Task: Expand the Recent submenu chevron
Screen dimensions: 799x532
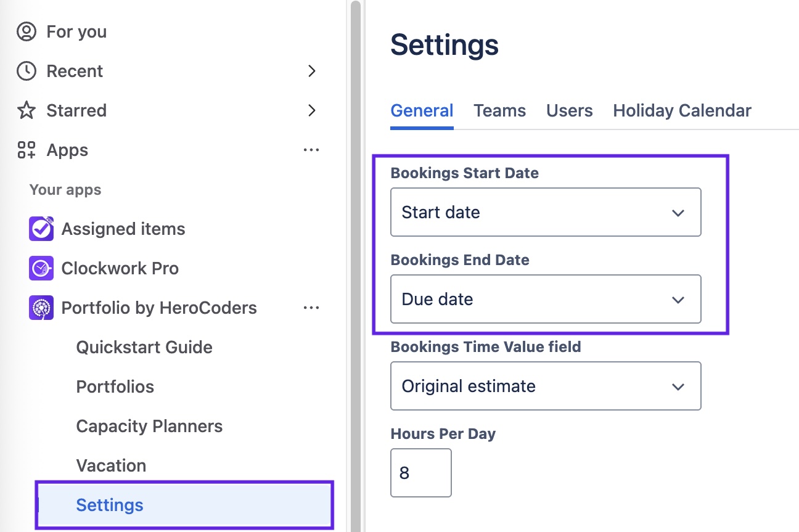Action: tap(312, 72)
